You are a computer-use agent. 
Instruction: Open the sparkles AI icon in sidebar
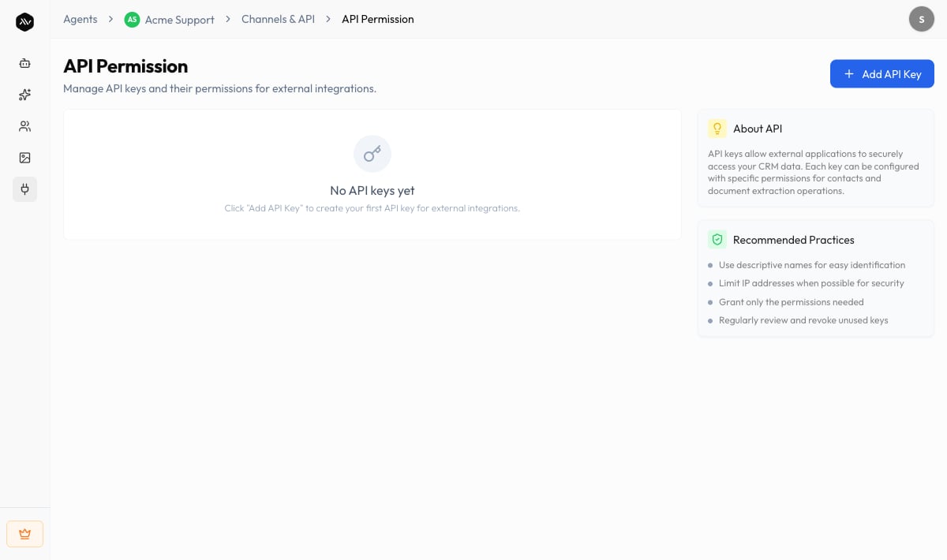click(24, 95)
